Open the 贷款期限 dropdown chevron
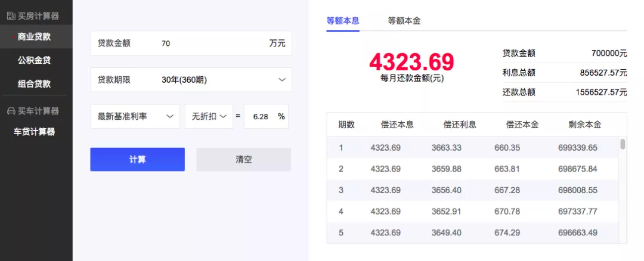Screen dimensions: 644x261 281,80
